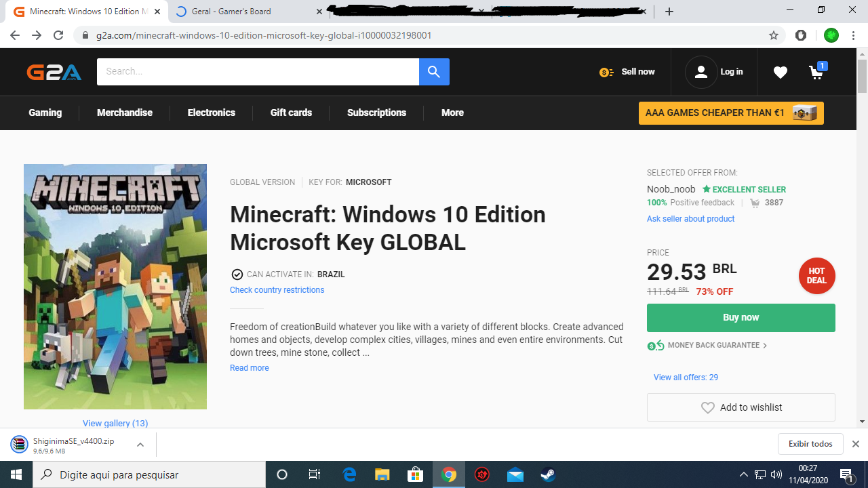Open the More menu
868x488 pixels.
coord(452,113)
